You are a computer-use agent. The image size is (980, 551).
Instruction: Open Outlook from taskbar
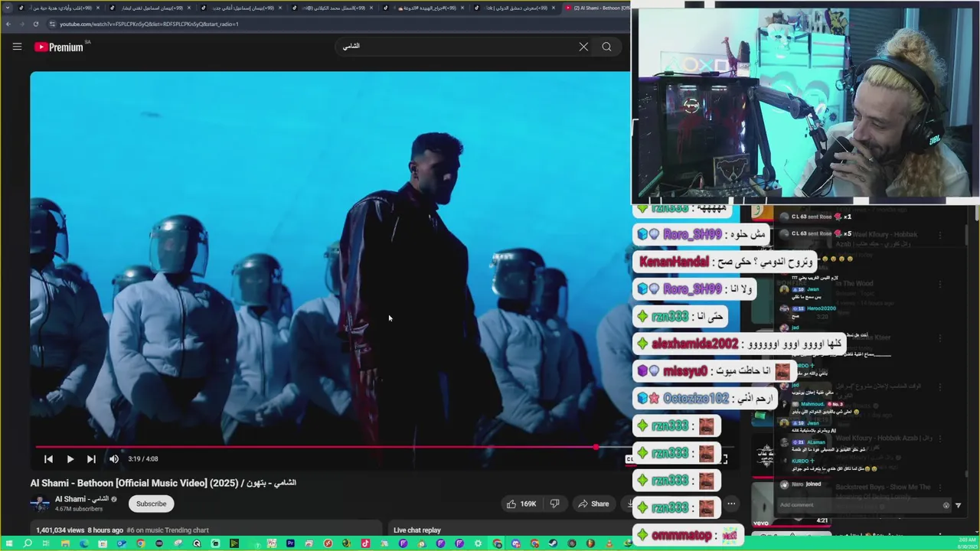click(x=121, y=543)
